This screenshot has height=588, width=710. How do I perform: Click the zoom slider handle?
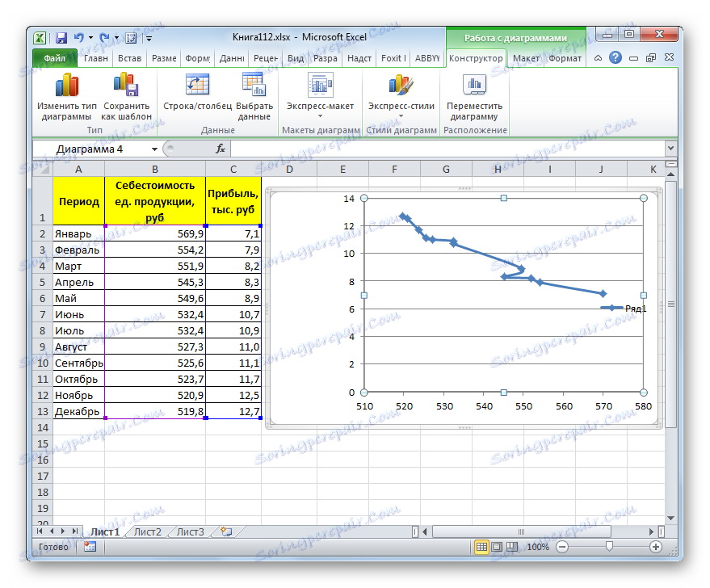click(x=609, y=547)
